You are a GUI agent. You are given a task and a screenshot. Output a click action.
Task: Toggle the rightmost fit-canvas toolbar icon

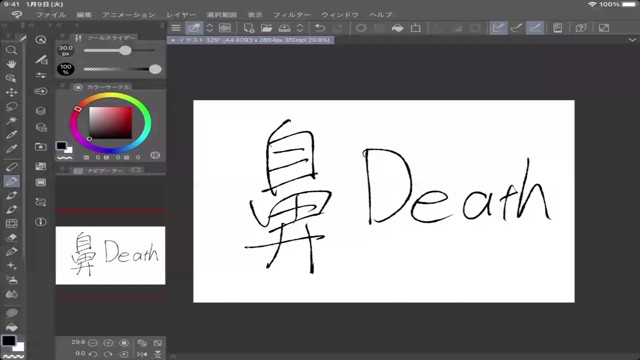604,28
